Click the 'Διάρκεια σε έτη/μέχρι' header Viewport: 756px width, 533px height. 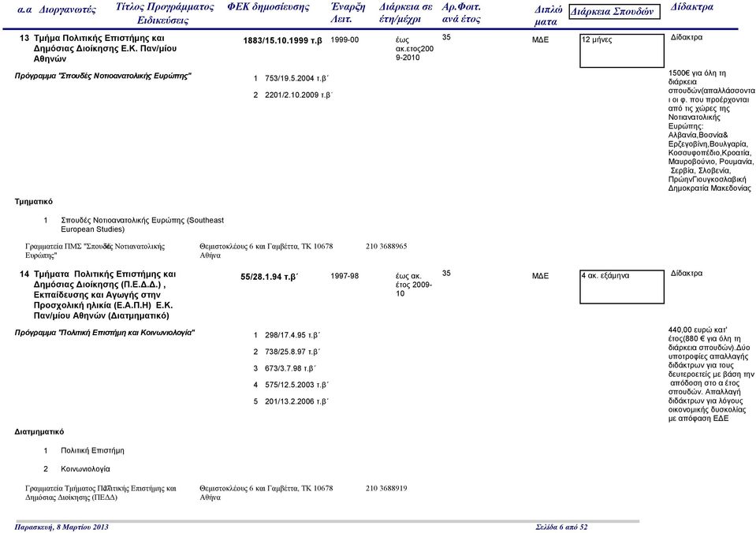(405, 13)
